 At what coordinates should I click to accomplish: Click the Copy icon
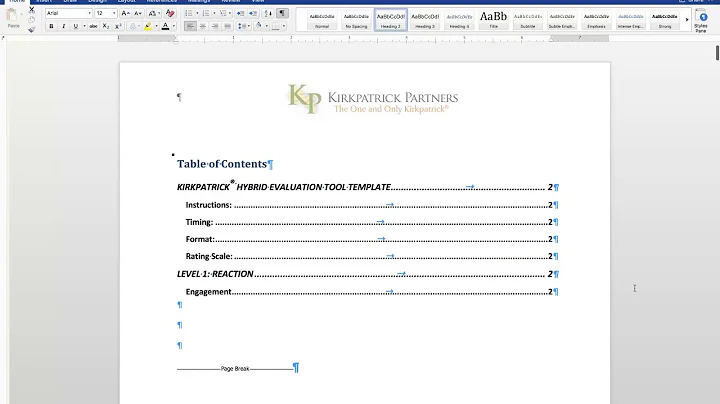(32, 20)
